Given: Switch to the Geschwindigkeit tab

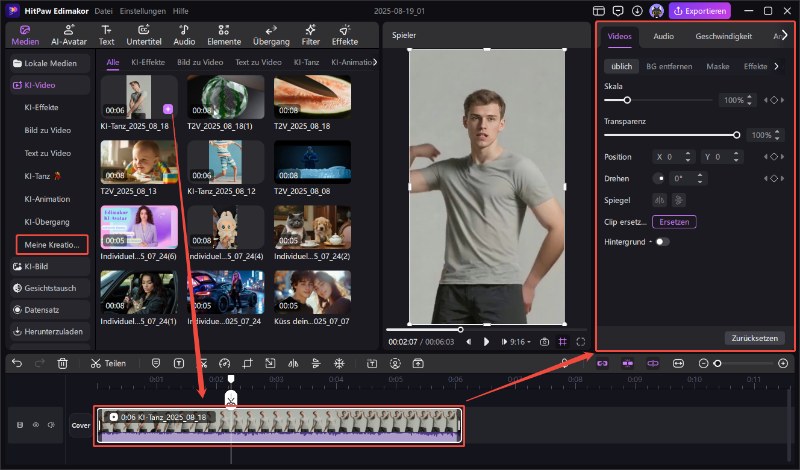Looking at the screenshot, I should pyautogui.click(x=723, y=36).
